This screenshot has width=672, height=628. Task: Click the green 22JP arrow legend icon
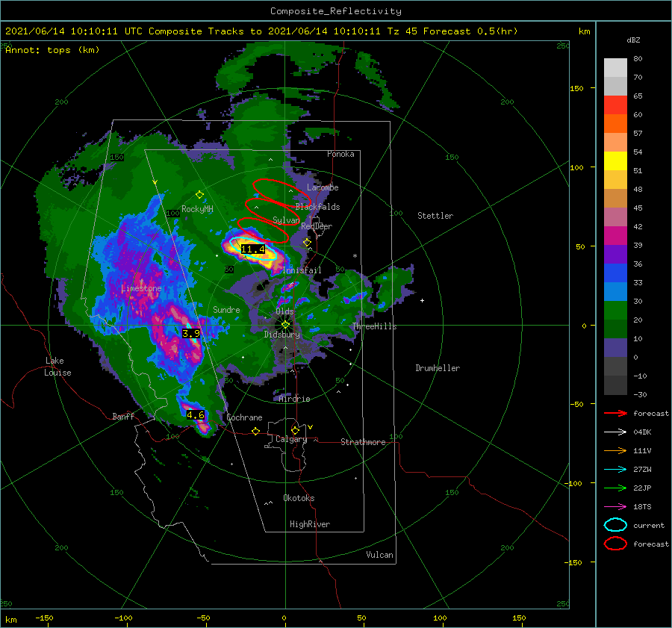click(x=615, y=488)
